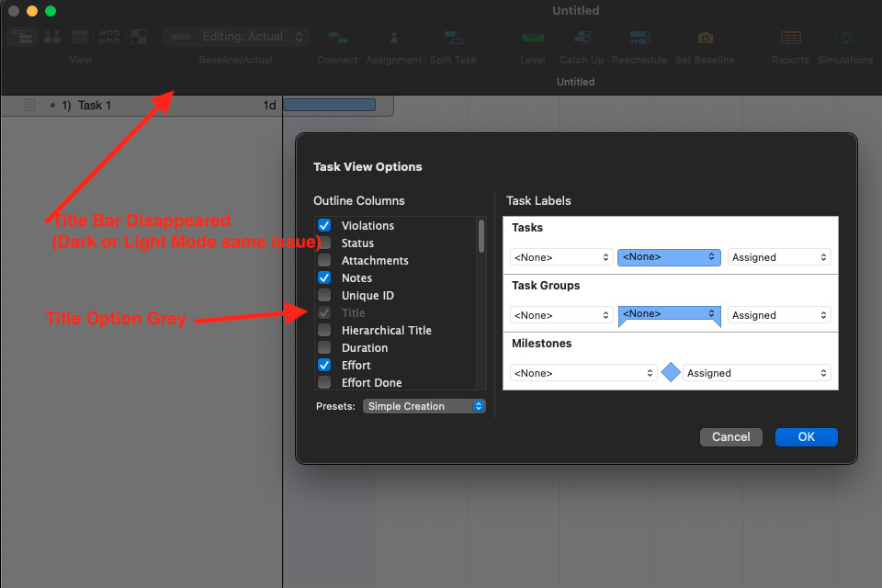Click the OK button to confirm
Viewport: 882px width, 588px height.
806,436
